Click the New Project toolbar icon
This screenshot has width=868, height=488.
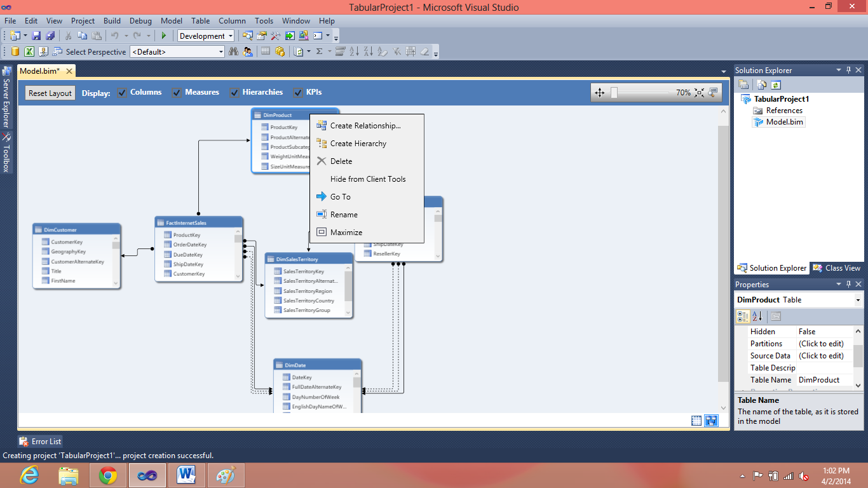click(15, 36)
